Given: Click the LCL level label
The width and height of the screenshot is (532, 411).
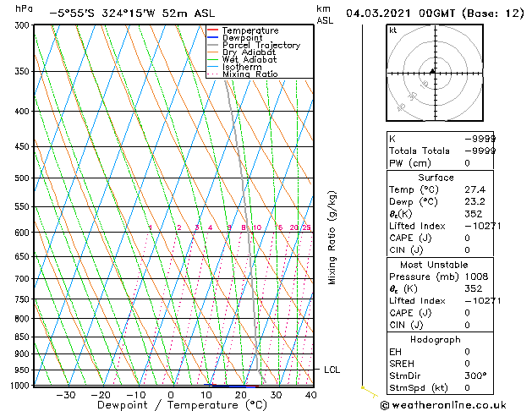Looking at the screenshot, I should click(x=332, y=370).
